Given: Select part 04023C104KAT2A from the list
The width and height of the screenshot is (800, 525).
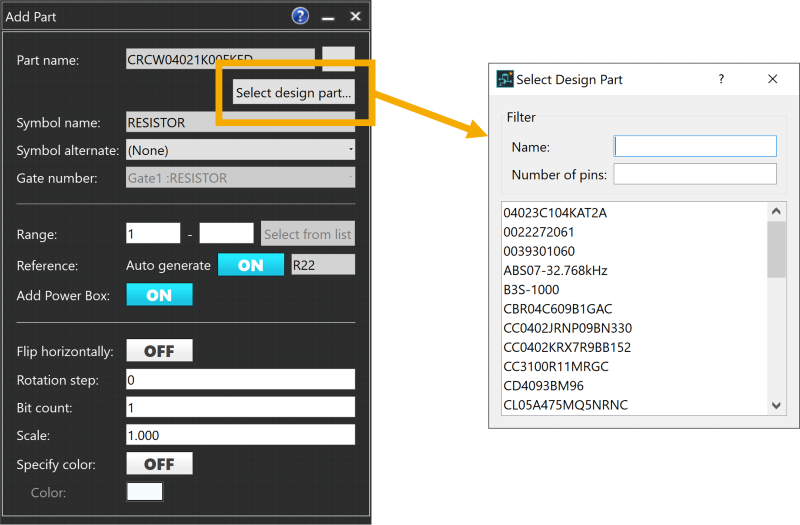Looking at the screenshot, I should (x=555, y=213).
